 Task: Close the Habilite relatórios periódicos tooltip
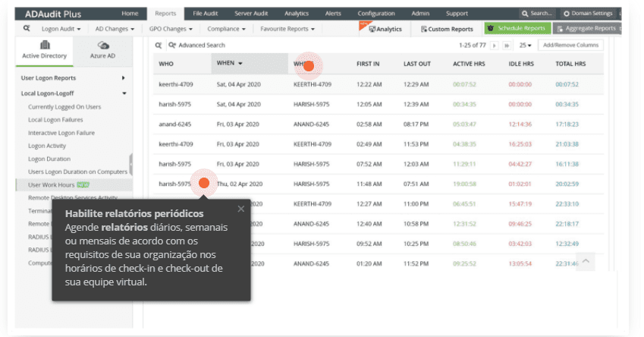(x=241, y=209)
